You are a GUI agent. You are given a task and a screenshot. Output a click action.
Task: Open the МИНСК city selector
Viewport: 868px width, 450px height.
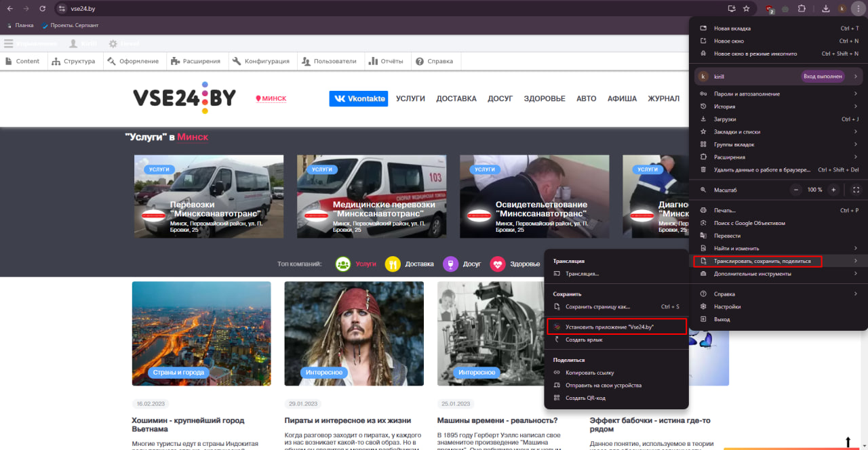tap(271, 99)
